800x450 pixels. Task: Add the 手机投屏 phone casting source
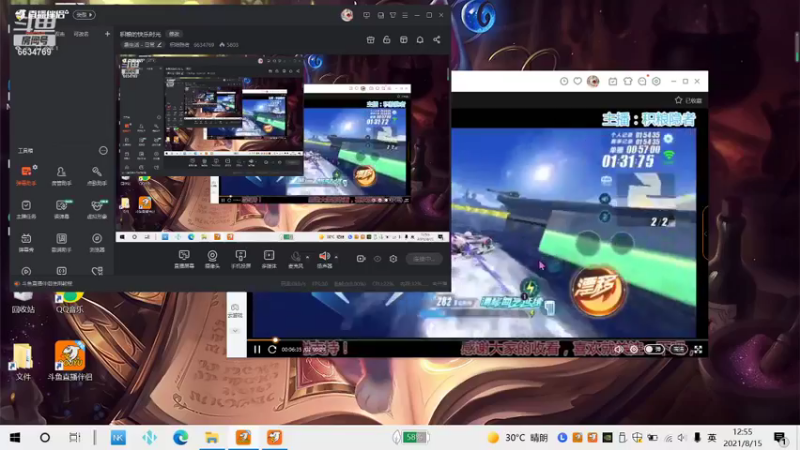point(240,259)
